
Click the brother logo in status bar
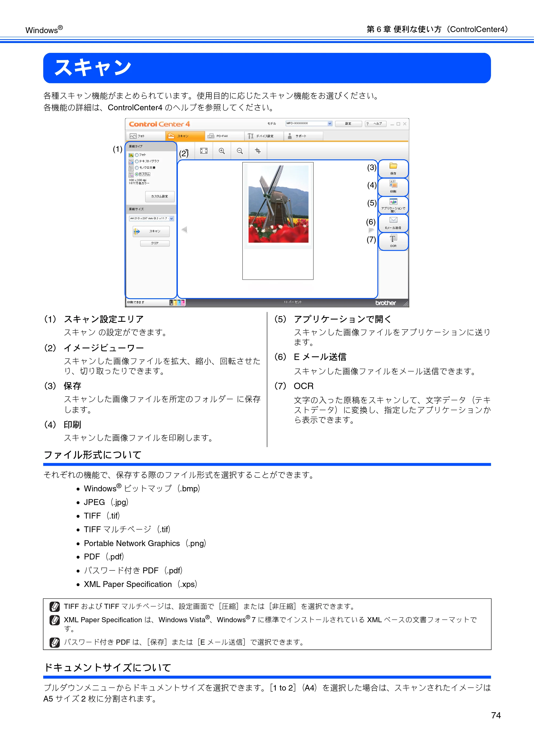[386, 303]
